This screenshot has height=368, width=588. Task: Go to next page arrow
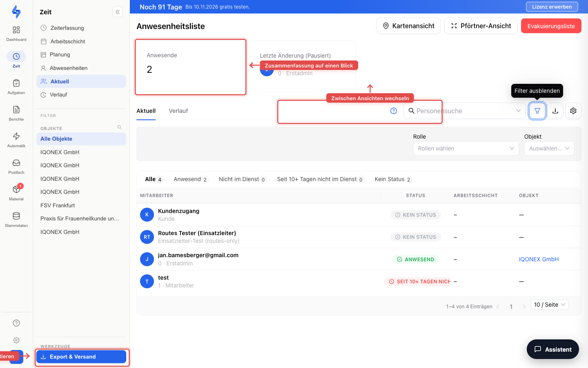pos(524,307)
